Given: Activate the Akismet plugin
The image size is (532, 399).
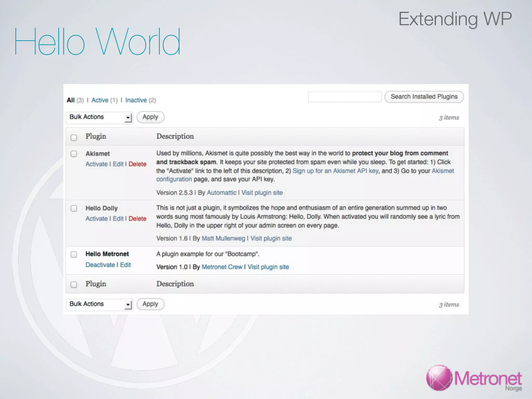Looking at the screenshot, I should [97, 164].
